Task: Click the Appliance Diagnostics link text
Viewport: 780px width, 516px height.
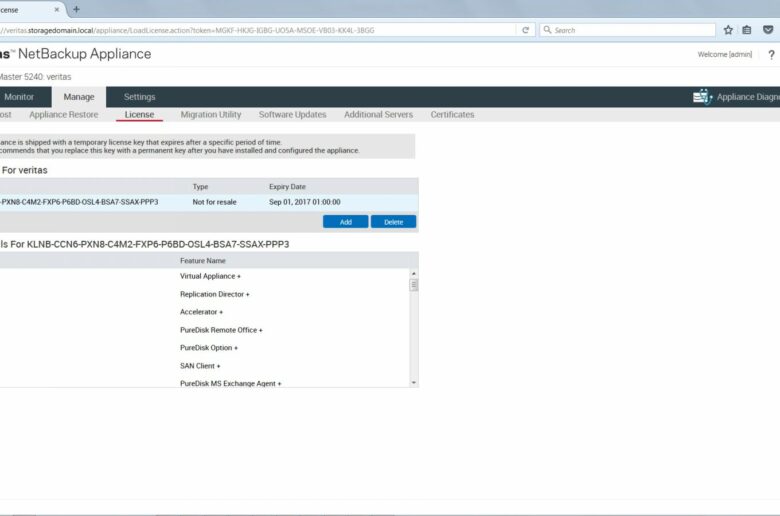Action: tap(748, 97)
